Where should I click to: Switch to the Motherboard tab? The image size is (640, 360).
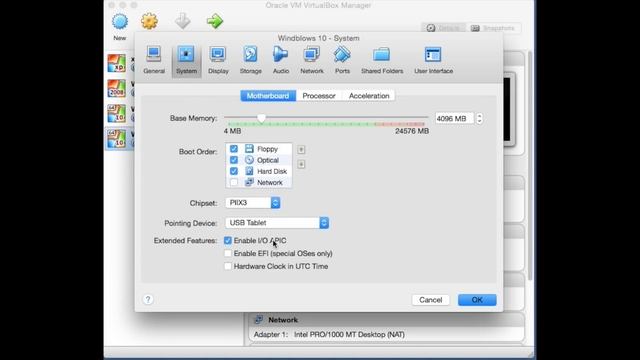[268, 96]
